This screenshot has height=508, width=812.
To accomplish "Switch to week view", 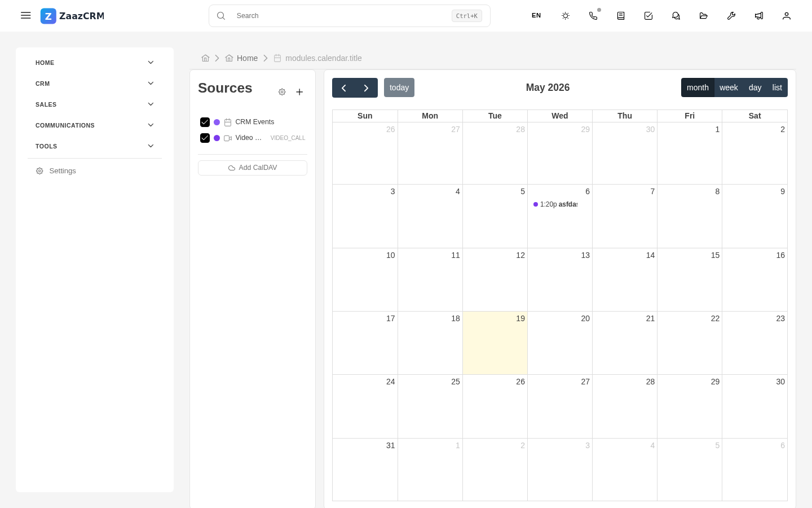I will [x=729, y=87].
